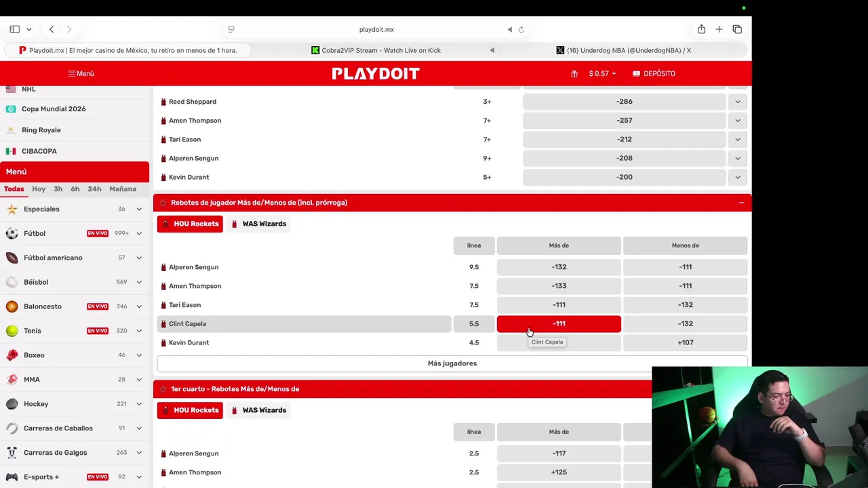Click Más jugadores button
868x488 pixels.
452,363
